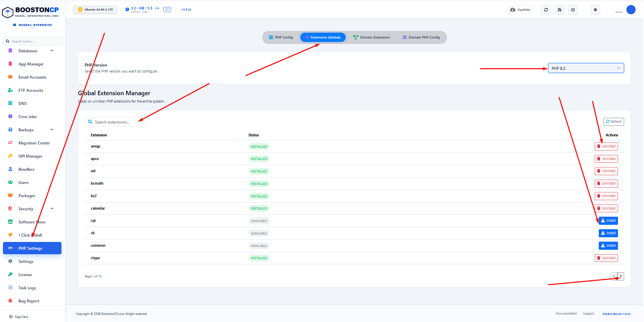Image resolution: width=644 pixels, height=322 pixels.
Task: Open the tools wrench icon in header
Action: pos(559,10)
